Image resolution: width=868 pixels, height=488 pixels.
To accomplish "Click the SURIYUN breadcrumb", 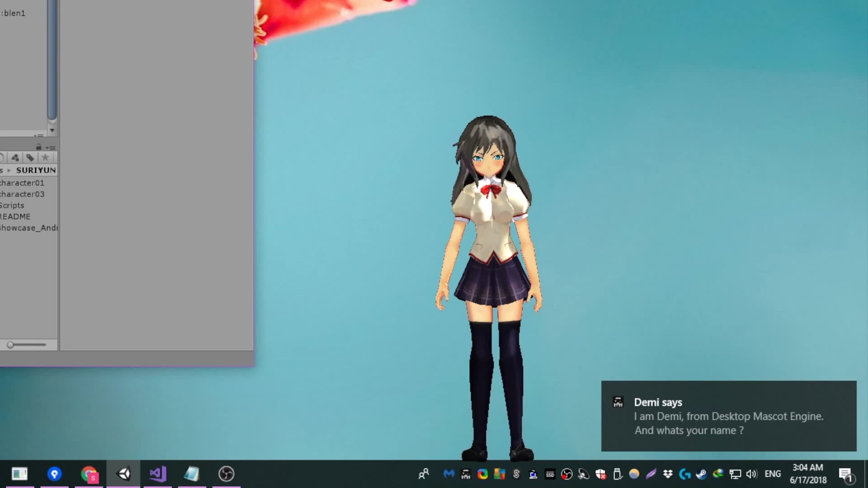I will pos(36,170).
